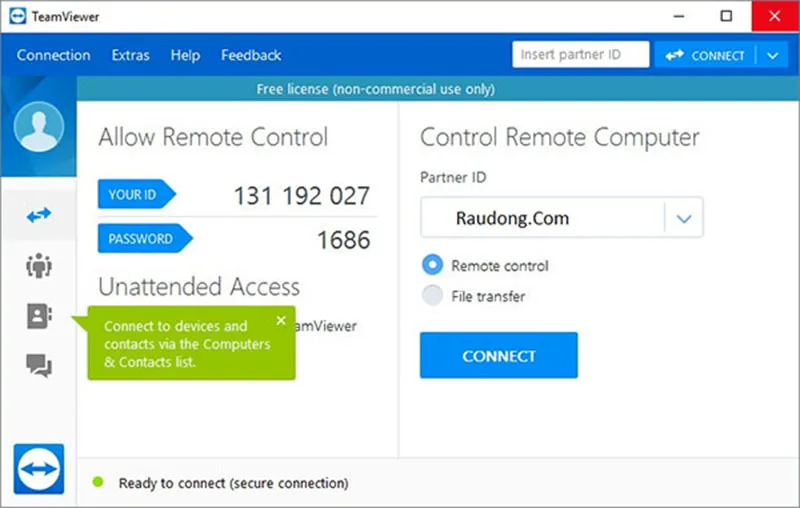Expand the toolbar CONNECT options arrow
800x508 pixels.
point(772,55)
